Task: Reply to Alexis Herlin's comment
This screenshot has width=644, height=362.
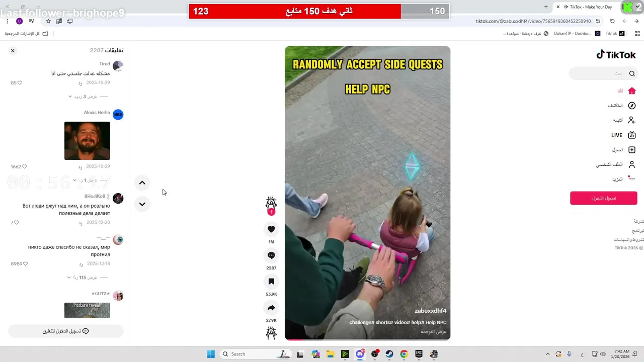Action: (80, 166)
